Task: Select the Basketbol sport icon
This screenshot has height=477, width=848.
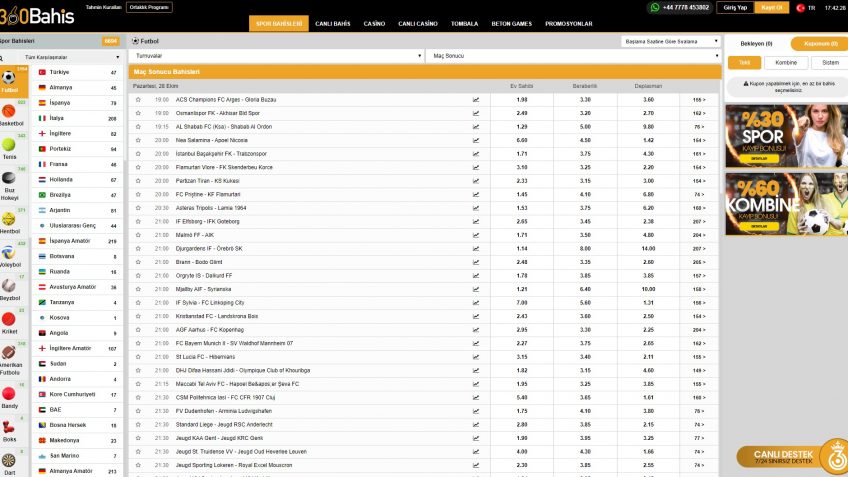Action: tap(9, 112)
